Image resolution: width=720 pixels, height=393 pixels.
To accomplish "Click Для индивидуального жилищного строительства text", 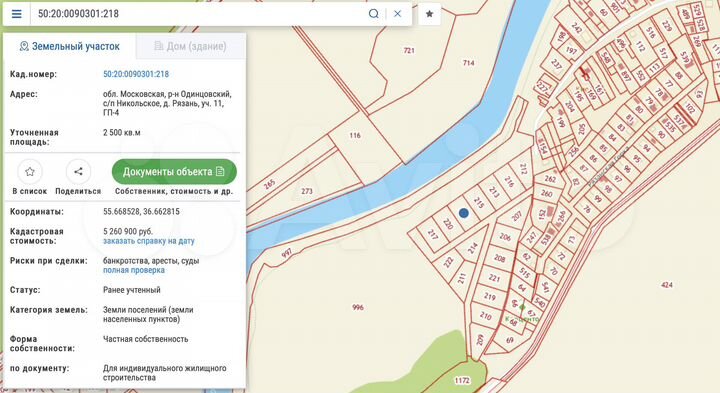I will point(164,373).
